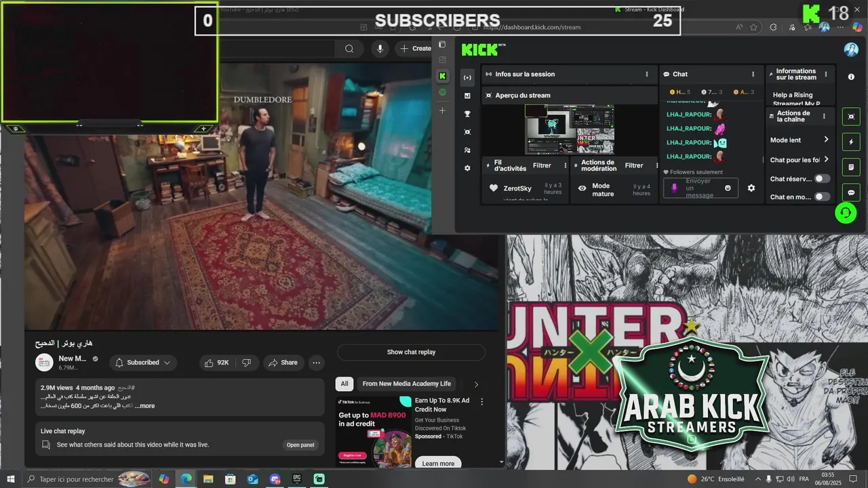Image resolution: width=868 pixels, height=488 pixels.
Task: Open Outlook from the taskbar
Action: tap(252, 479)
